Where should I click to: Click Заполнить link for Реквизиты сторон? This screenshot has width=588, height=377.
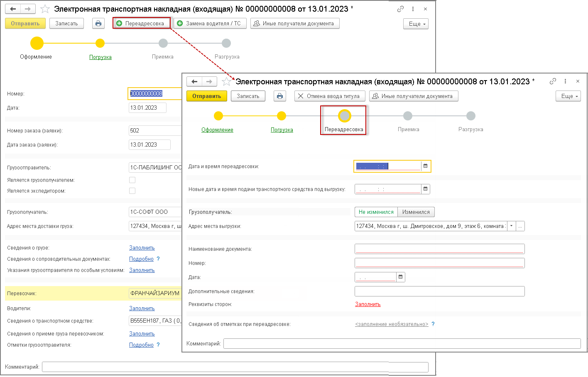pyautogui.click(x=368, y=304)
